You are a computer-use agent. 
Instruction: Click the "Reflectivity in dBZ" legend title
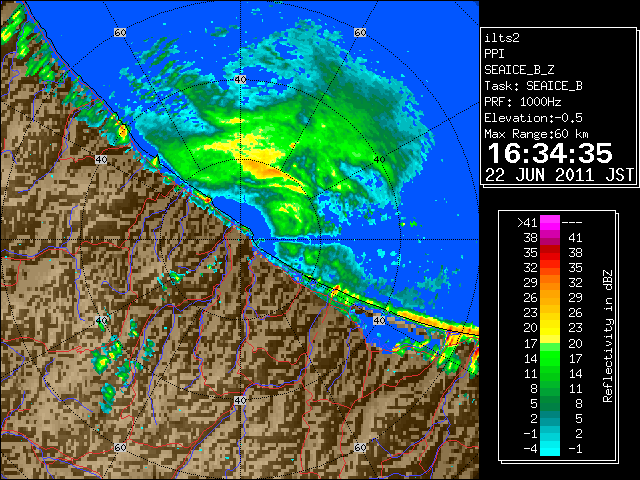[607, 336]
